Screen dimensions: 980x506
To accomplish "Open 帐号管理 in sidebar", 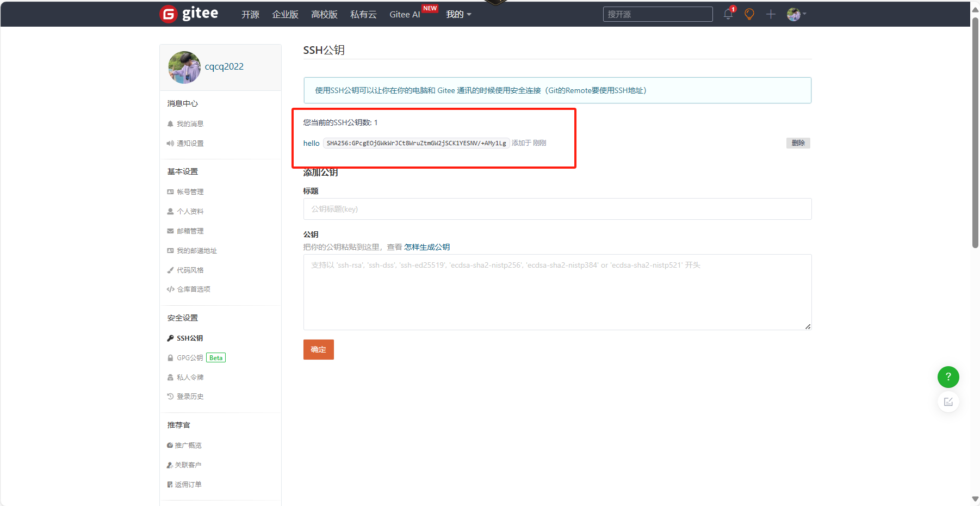I will click(190, 192).
